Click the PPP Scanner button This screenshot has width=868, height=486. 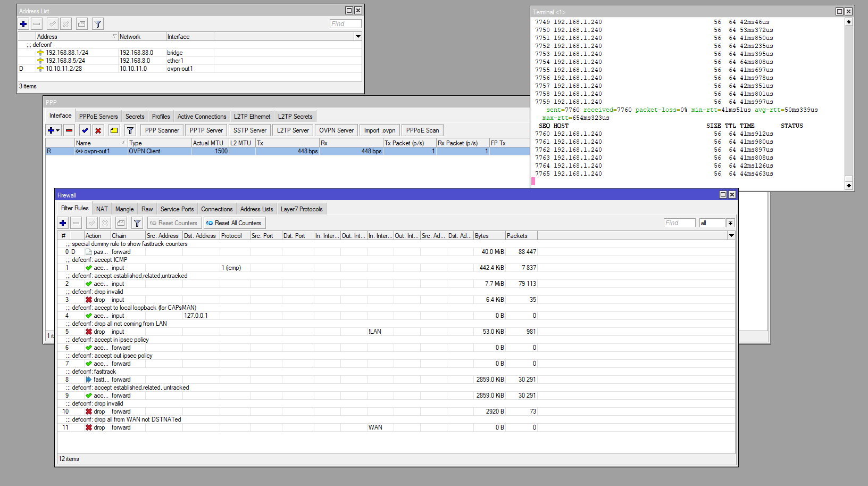point(162,130)
